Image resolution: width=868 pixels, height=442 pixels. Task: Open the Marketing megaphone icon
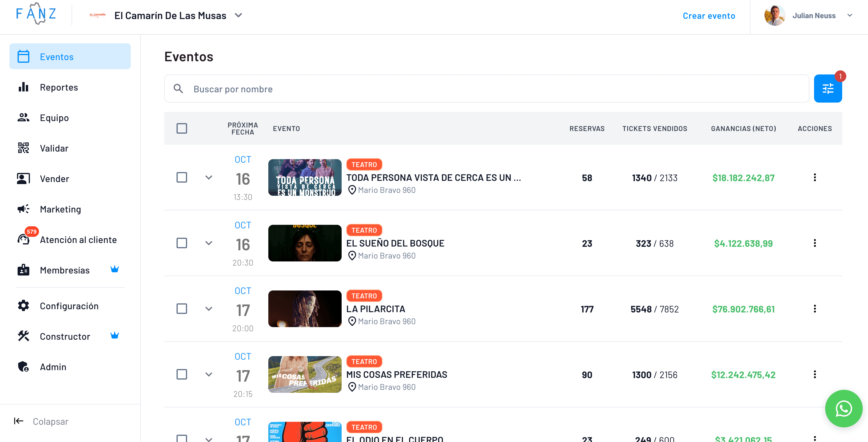click(23, 209)
